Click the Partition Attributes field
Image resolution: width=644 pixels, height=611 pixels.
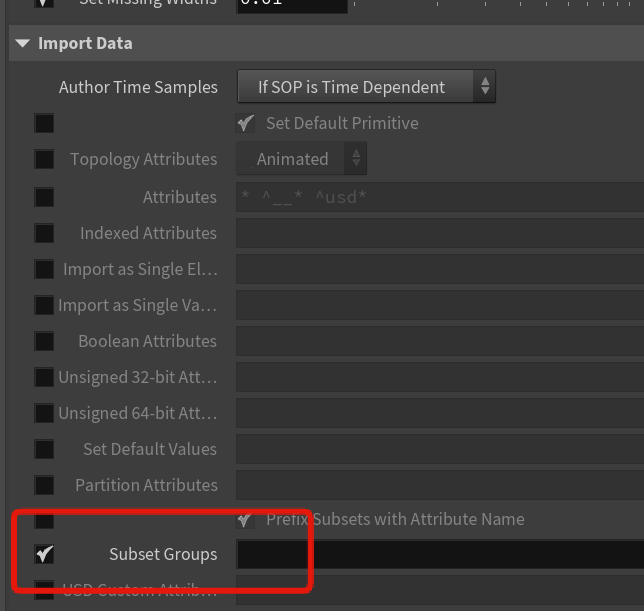pos(440,485)
